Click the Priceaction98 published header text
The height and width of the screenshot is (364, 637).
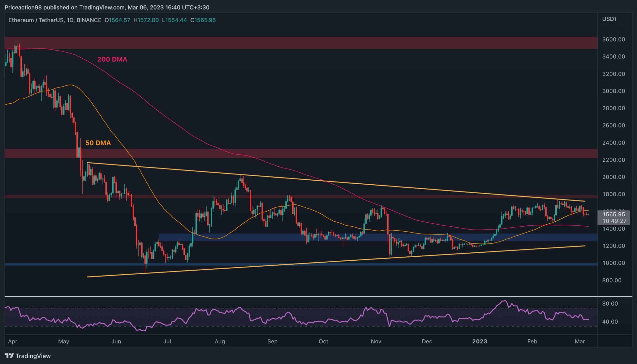click(107, 7)
